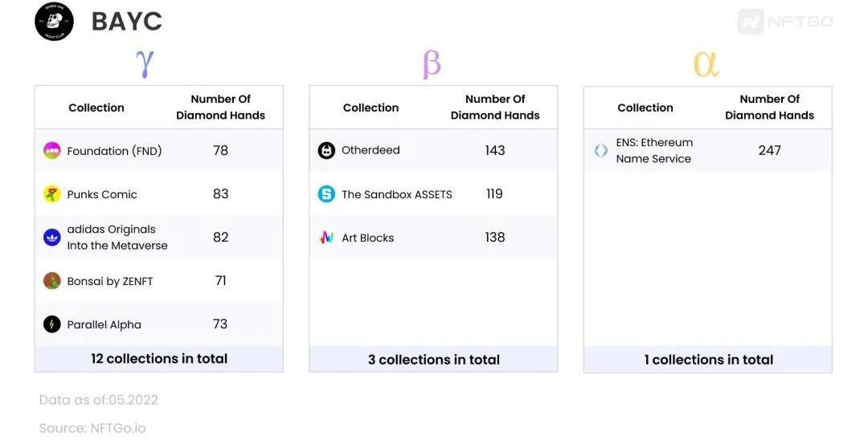Click the 247 diamond hands value
The image size is (868, 440).
tap(769, 150)
